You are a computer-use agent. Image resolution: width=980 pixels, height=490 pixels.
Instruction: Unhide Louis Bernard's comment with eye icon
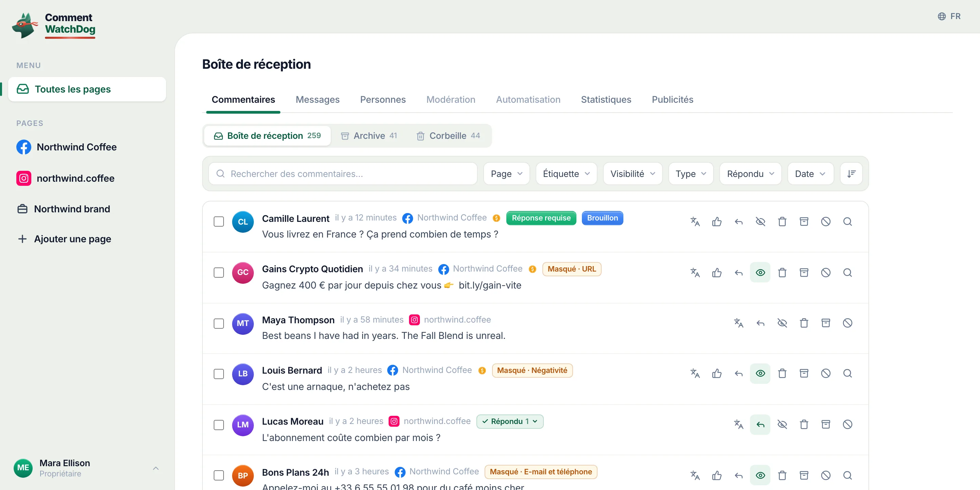pos(760,374)
